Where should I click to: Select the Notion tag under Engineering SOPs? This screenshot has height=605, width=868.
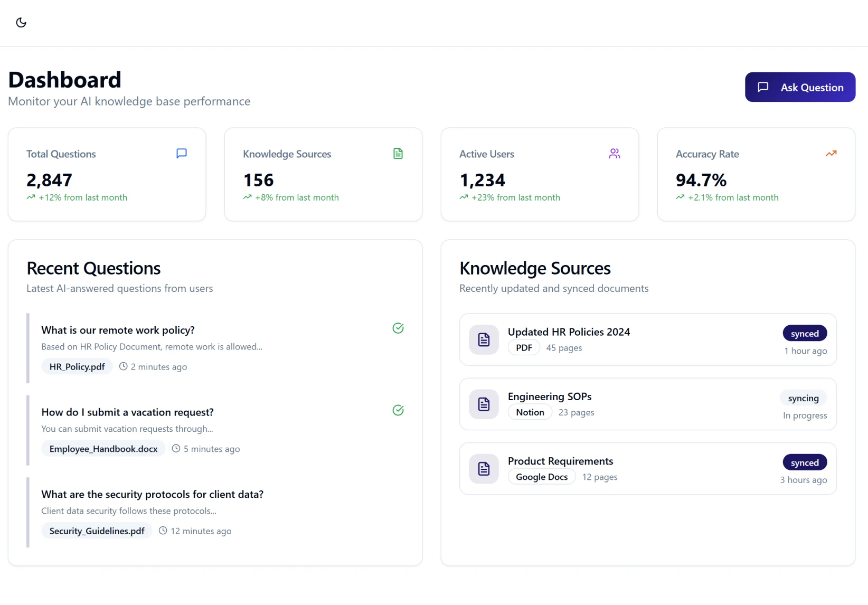(529, 412)
